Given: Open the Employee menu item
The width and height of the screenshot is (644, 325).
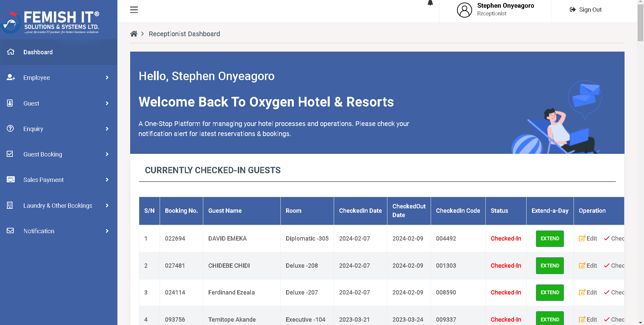Looking at the screenshot, I should [x=59, y=77].
